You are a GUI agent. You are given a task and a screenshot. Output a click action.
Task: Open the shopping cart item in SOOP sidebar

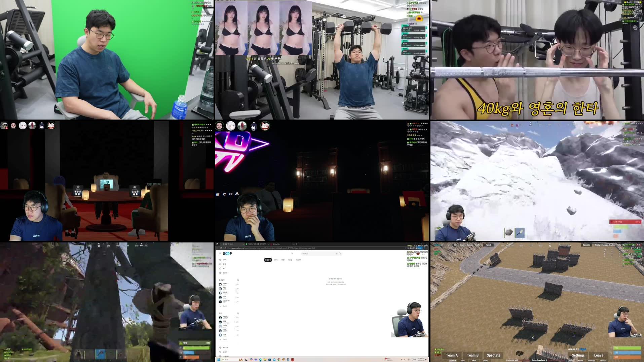pos(224,352)
